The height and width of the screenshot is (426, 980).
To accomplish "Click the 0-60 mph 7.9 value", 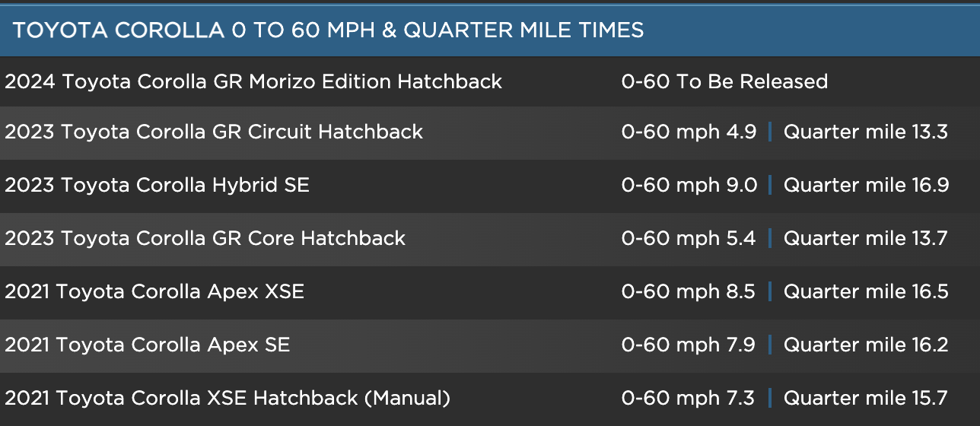I will point(689,345).
